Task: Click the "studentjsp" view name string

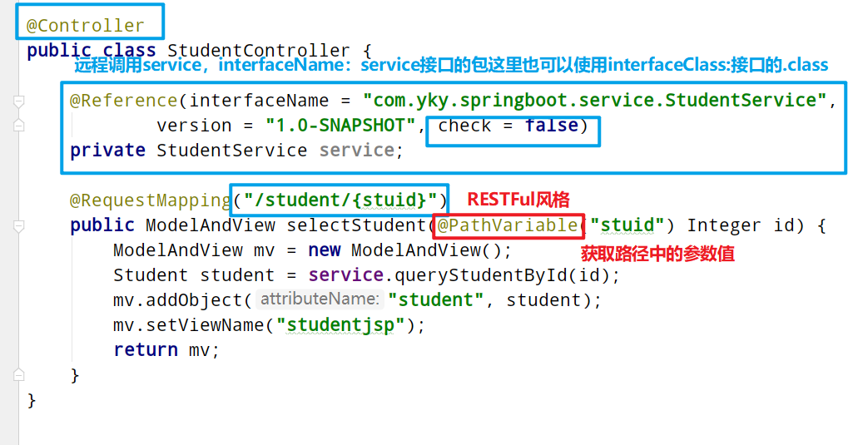Action: tap(340, 325)
